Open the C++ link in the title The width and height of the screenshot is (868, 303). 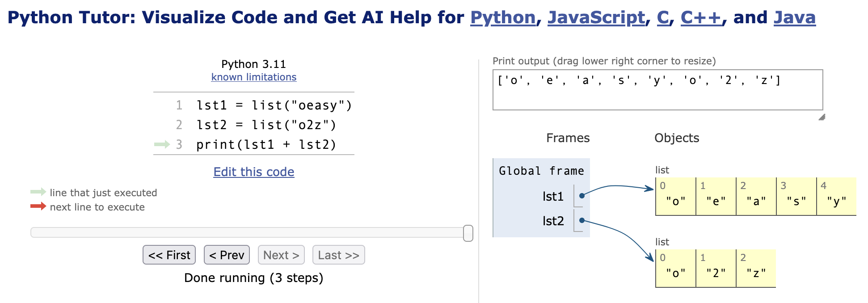tap(700, 18)
